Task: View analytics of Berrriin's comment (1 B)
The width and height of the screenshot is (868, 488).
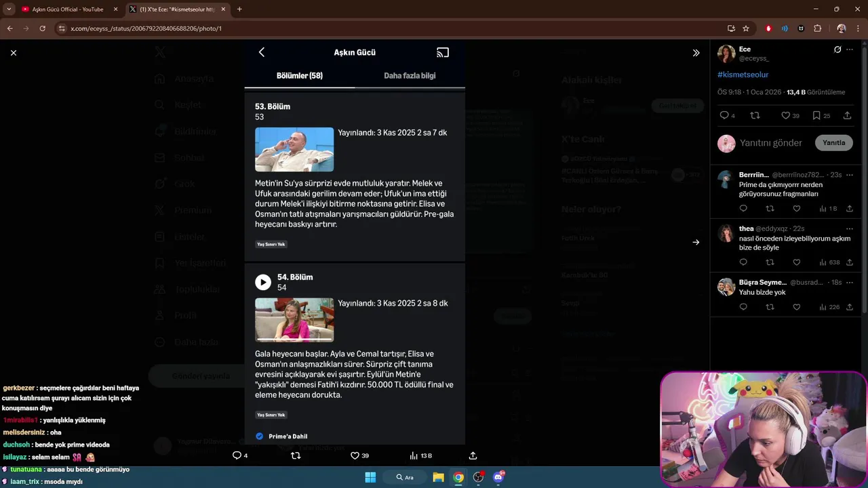Action: [828, 209]
